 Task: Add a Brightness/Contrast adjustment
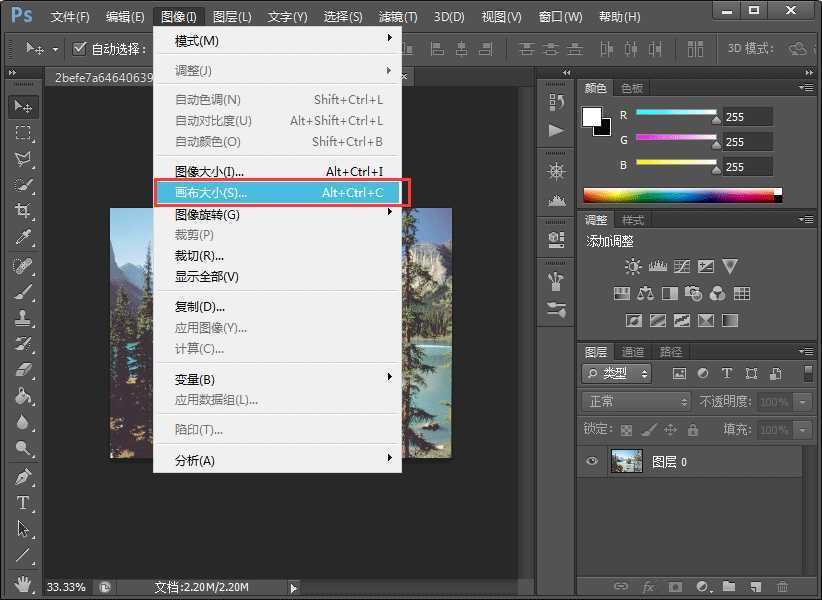tap(631, 265)
